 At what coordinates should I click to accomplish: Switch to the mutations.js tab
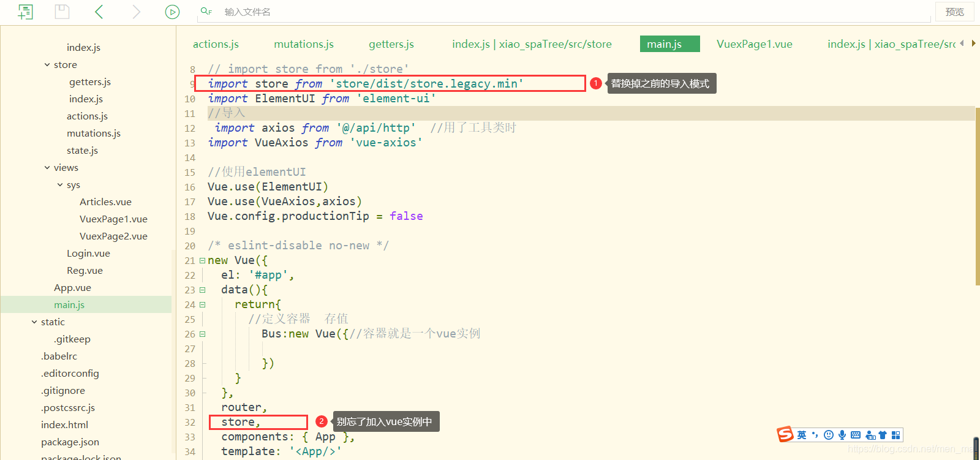[304, 44]
